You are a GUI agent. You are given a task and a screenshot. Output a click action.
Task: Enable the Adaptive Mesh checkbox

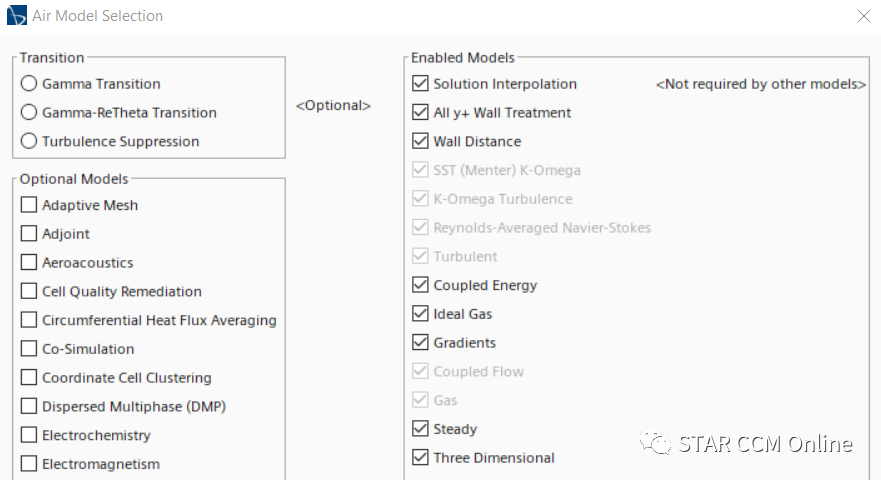(29, 206)
